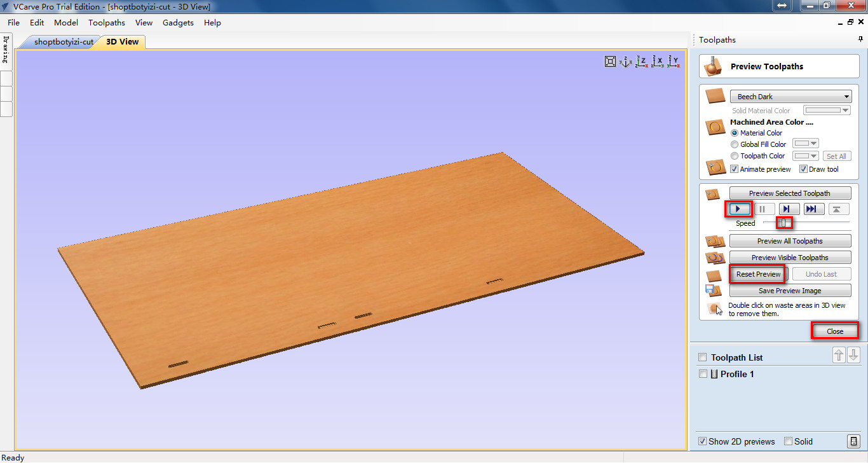868x463 pixels.
Task: Select the 3D View tab
Action: [122, 42]
